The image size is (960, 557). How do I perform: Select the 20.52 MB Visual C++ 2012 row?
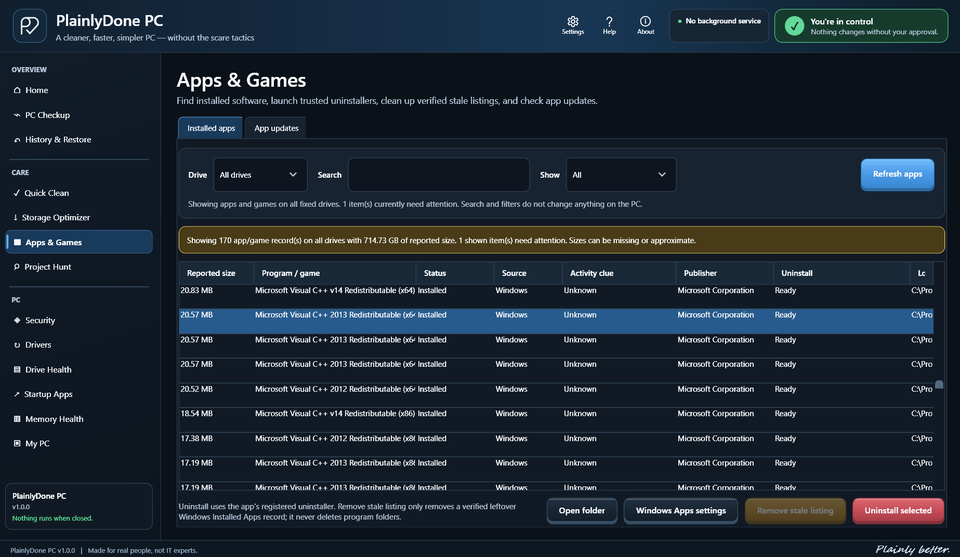tap(556, 395)
